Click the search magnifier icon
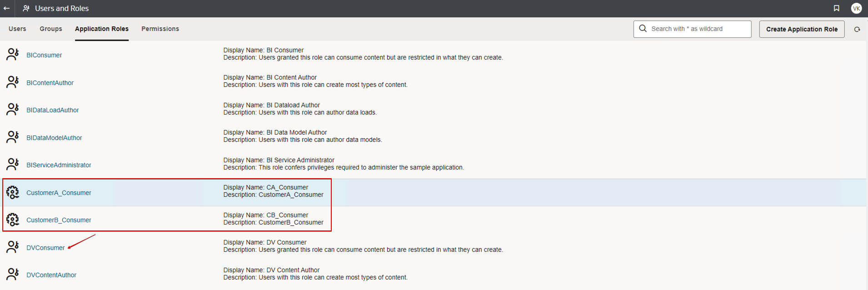Screen dimensions: 868x290 click(643, 29)
